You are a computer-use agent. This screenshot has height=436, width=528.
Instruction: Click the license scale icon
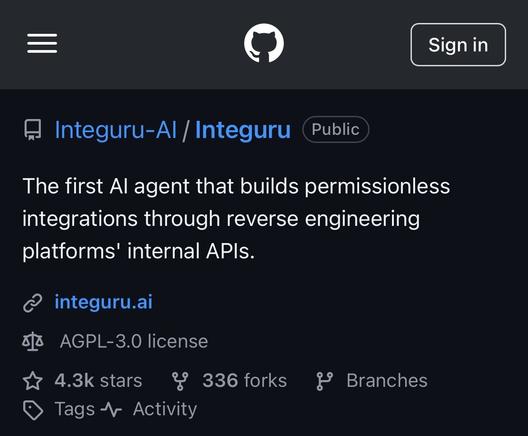pos(33,341)
